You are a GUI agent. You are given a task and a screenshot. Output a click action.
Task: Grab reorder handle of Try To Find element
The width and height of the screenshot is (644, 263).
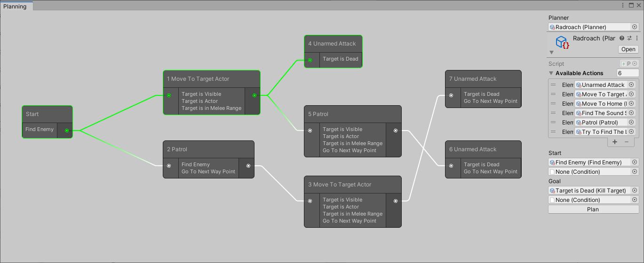553,132
